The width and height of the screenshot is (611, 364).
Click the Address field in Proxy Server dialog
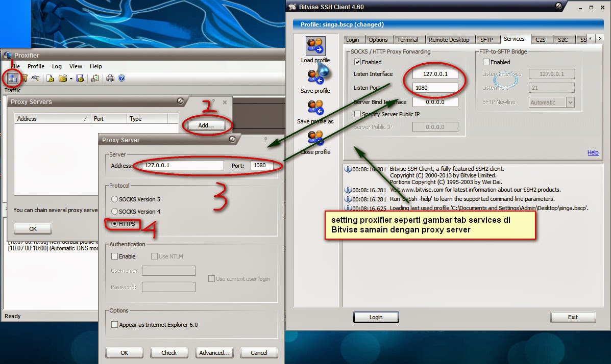(x=182, y=166)
